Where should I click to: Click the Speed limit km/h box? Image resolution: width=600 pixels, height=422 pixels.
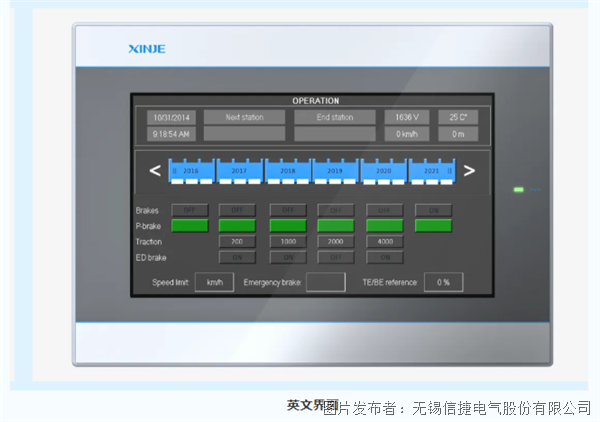coord(214,283)
